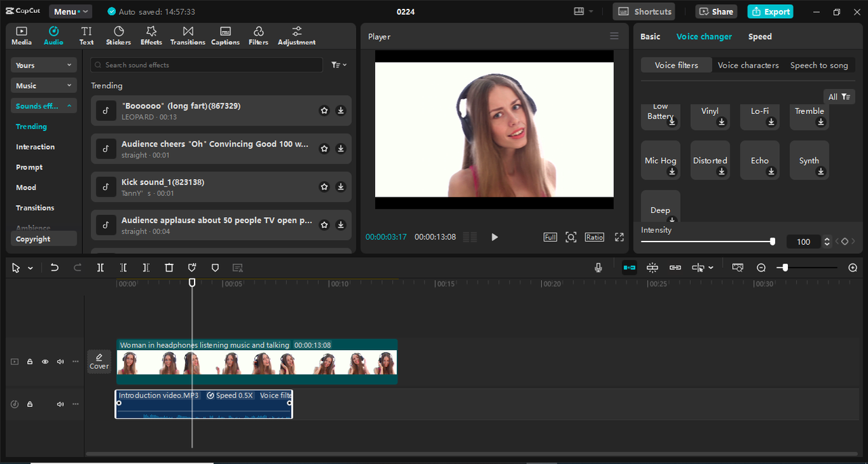Open the Transitions panel
The height and width of the screenshot is (464, 868).
point(187,35)
